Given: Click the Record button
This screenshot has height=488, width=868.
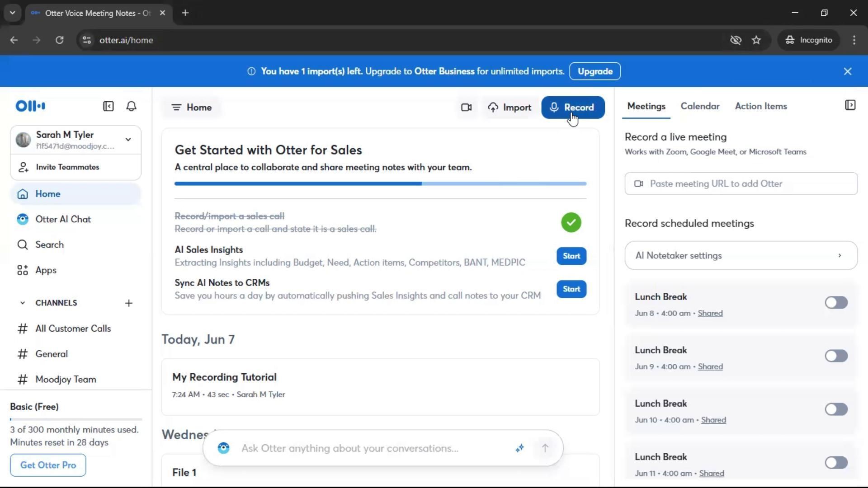Looking at the screenshot, I should [572, 108].
